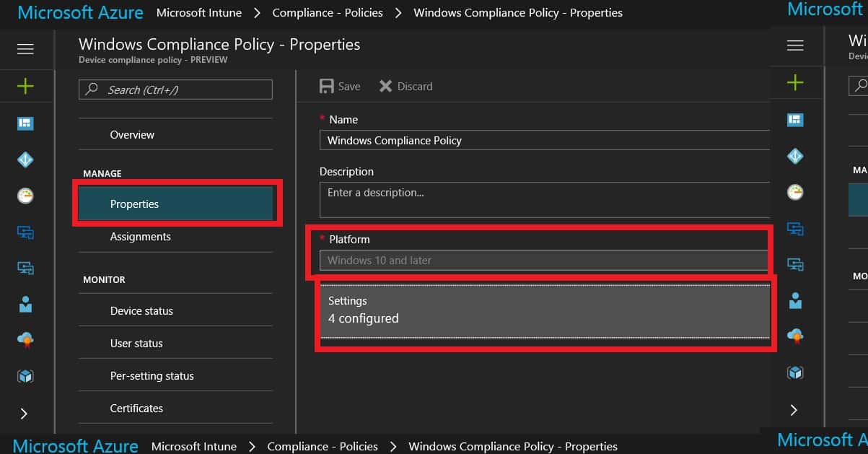868x454 pixels.
Task: Click the MONITOR section heading
Action: [104, 280]
